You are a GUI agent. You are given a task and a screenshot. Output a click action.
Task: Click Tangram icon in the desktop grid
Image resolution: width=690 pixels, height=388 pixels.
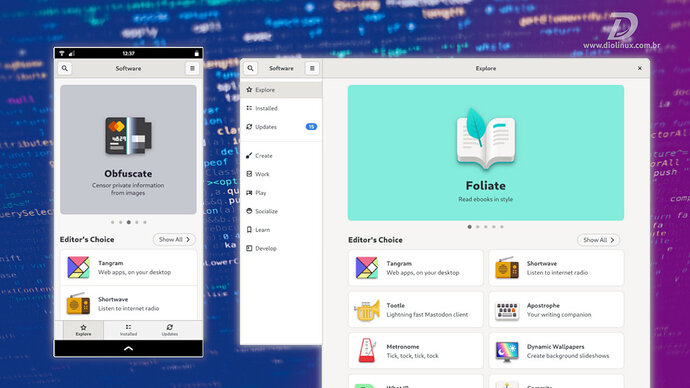click(367, 268)
